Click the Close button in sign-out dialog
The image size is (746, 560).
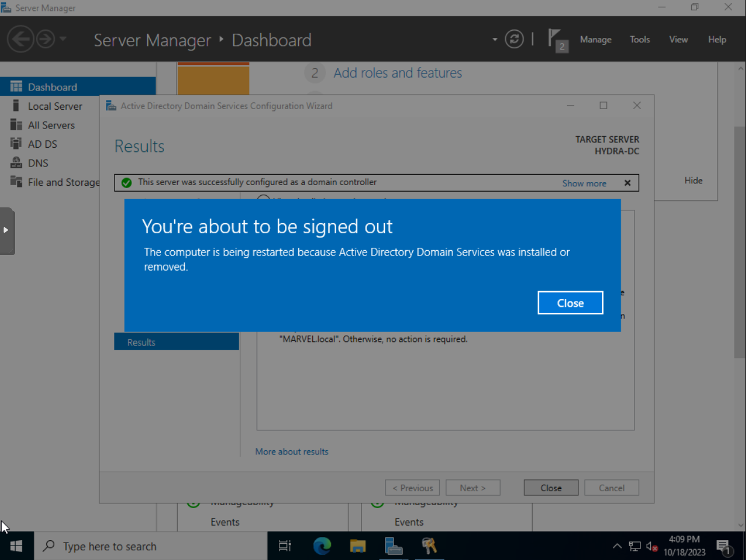(x=570, y=303)
